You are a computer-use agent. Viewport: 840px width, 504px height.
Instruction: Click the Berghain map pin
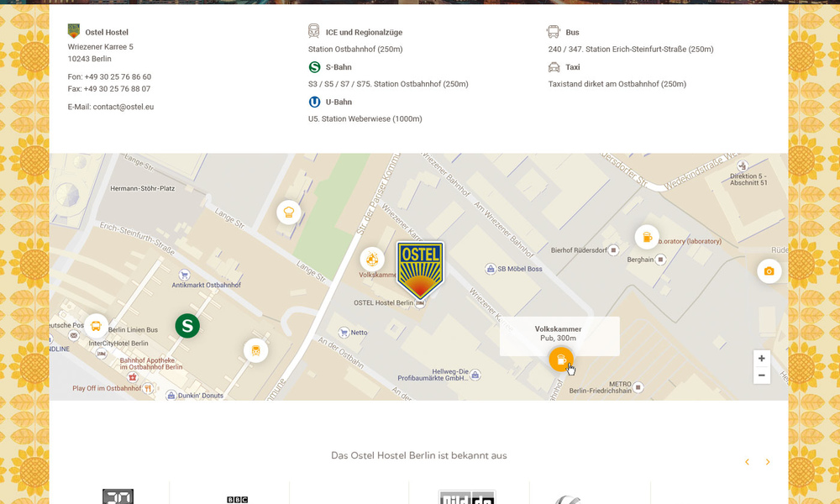(x=661, y=260)
